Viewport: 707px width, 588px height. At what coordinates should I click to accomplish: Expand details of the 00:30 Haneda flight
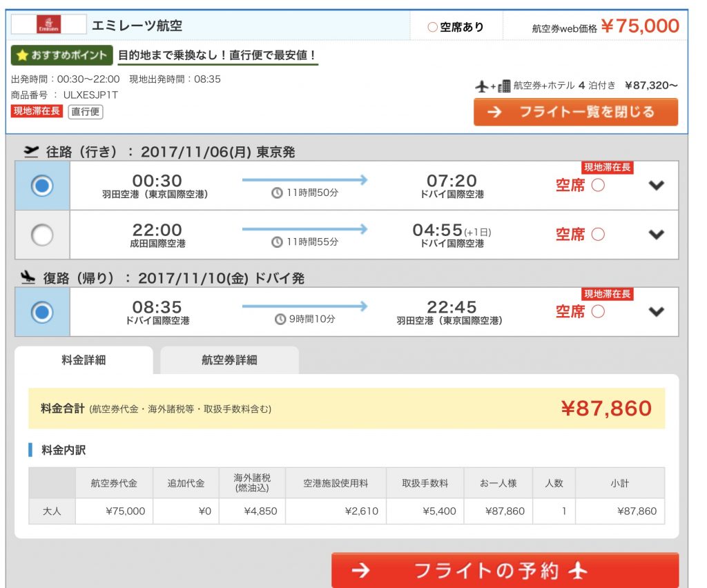(657, 185)
